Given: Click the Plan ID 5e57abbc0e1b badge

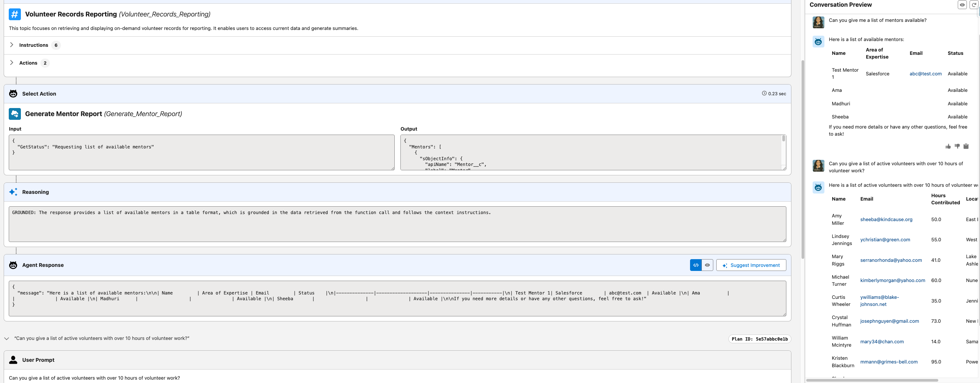Looking at the screenshot, I should click(x=759, y=339).
